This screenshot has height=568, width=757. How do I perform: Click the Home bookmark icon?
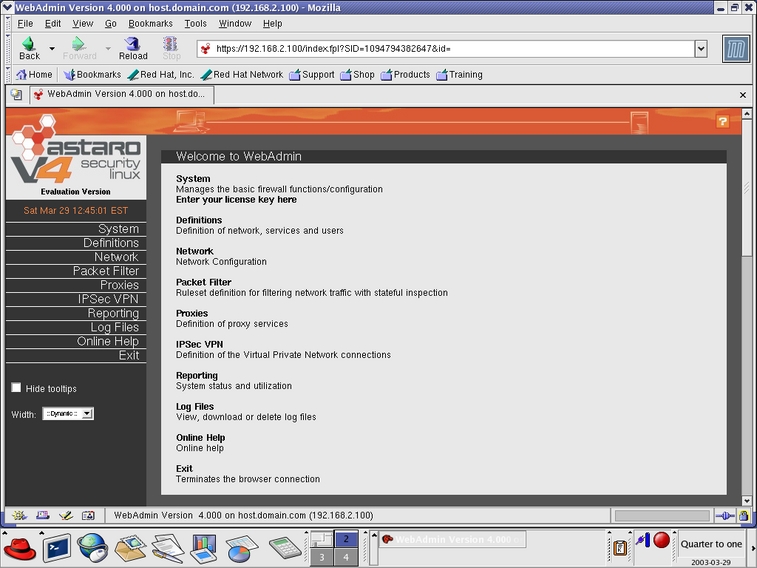click(33, 74)
